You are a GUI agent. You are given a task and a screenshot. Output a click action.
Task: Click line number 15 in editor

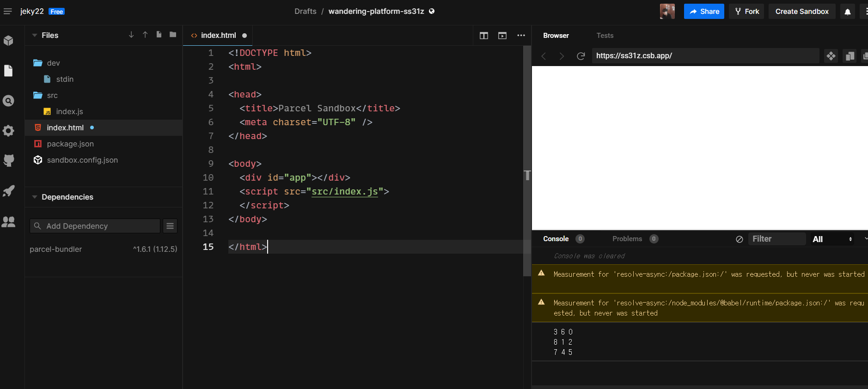point(208,247)
